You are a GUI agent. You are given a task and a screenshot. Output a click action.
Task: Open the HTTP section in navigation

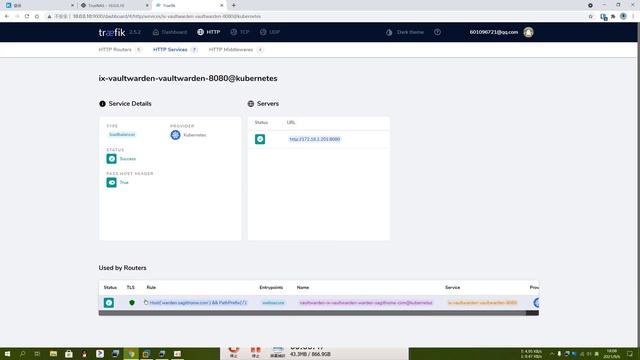(x=209, y=32)
